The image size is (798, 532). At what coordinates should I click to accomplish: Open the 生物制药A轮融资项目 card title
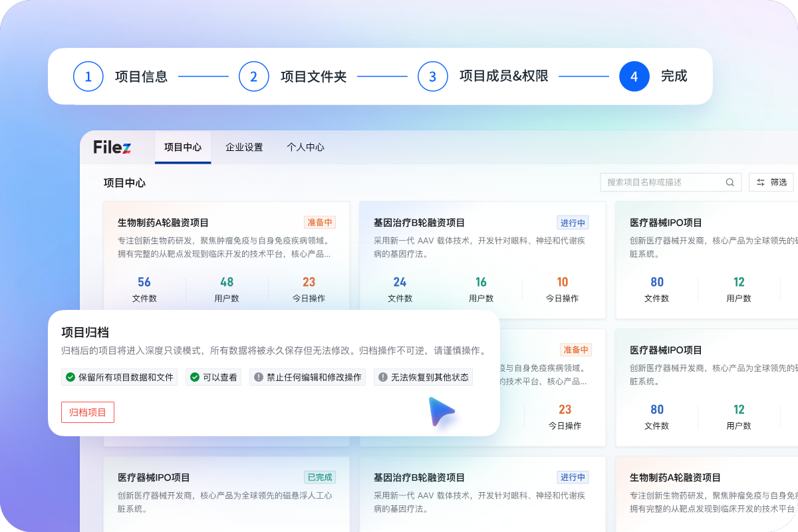(x=163, y=223)
